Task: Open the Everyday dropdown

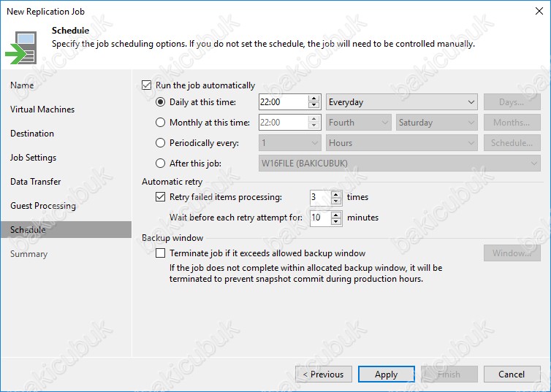Action: click(x=402, y=102)
